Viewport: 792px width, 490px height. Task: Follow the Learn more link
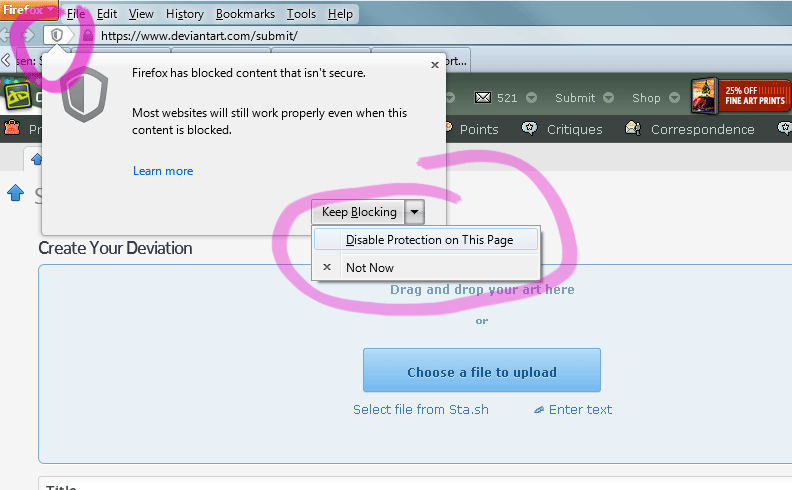(163, 171)
